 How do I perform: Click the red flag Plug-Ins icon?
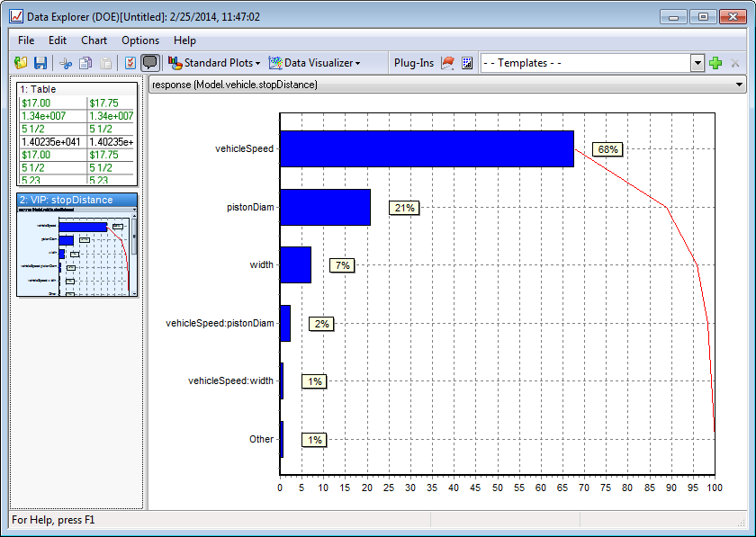(x=448, y=63)
